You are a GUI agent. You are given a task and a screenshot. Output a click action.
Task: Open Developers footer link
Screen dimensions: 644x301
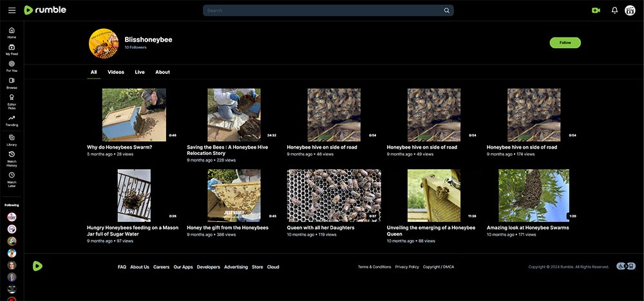pos(208,267)
